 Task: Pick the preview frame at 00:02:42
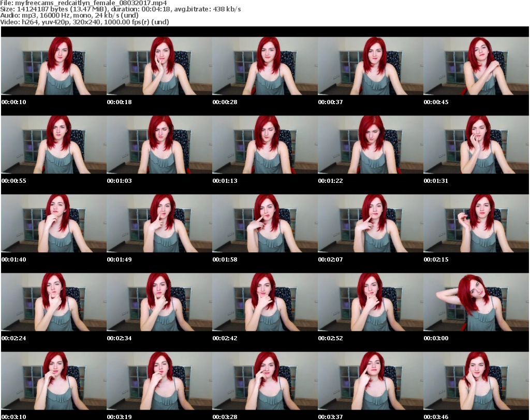pos(265,302)
